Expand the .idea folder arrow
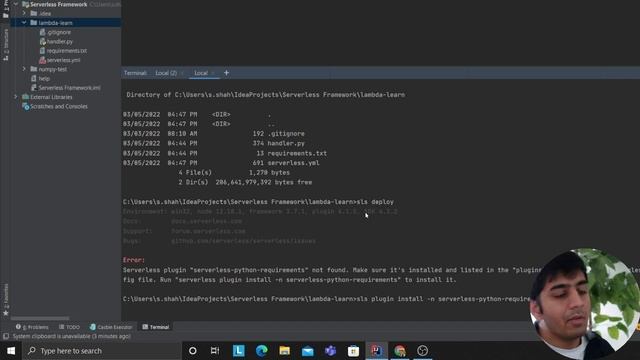Screen dimensions: 640x360 coord(24,13)
